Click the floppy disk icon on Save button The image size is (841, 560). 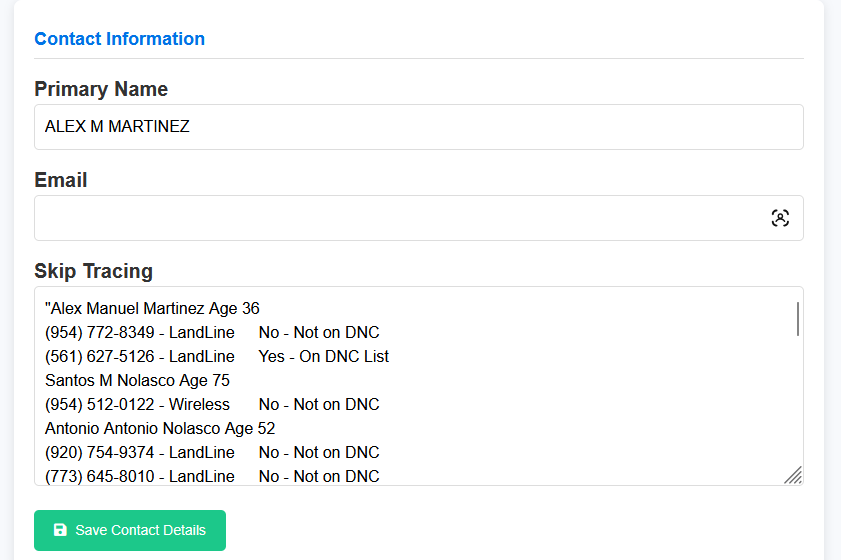[x=60, y=530]
